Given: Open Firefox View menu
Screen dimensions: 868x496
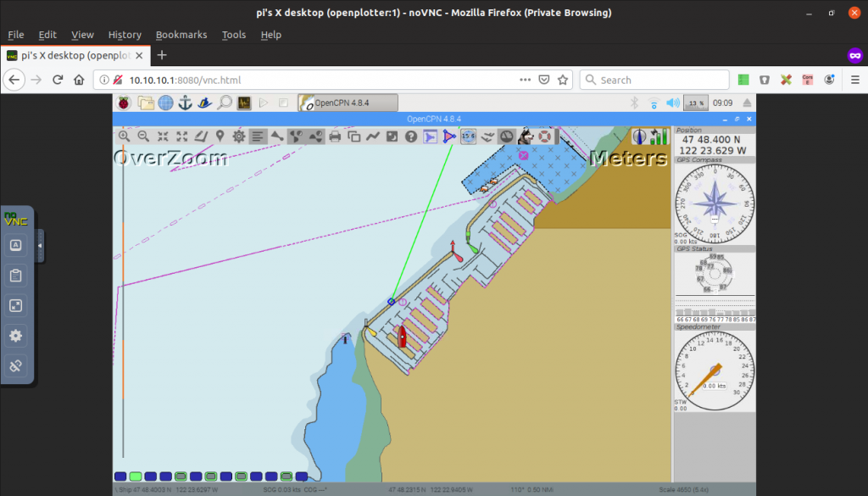Looking at the screenshot, I should pyautogui.click(x=82, y=34).
